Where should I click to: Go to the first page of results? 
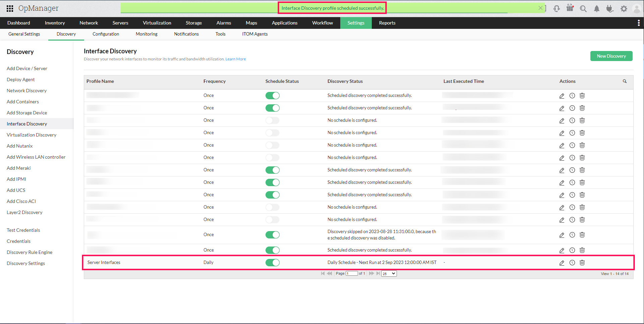pos(323,273)
